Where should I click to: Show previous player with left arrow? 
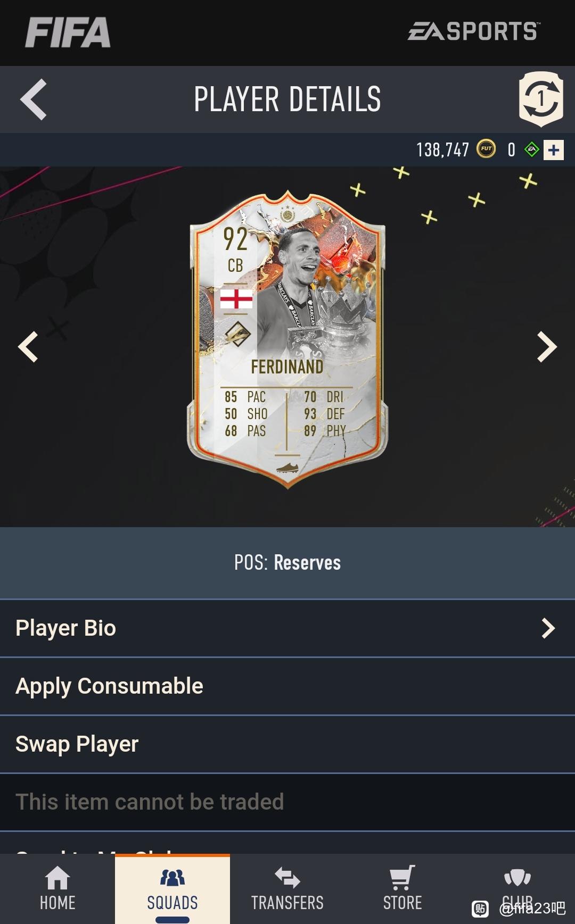(x=28, y=347)
